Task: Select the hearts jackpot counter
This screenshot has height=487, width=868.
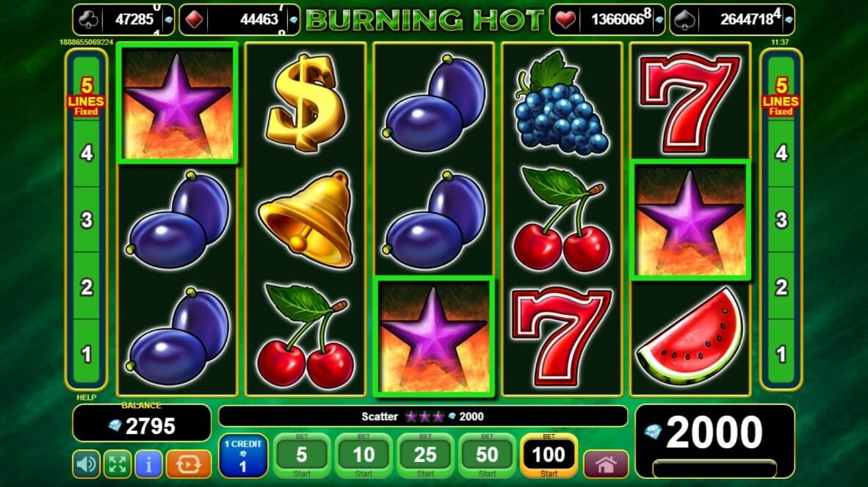Action: point(607,19)
